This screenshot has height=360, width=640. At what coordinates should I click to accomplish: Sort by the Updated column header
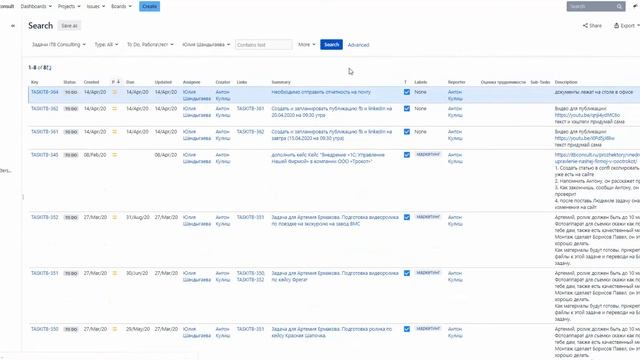click(x=163, y=82)
